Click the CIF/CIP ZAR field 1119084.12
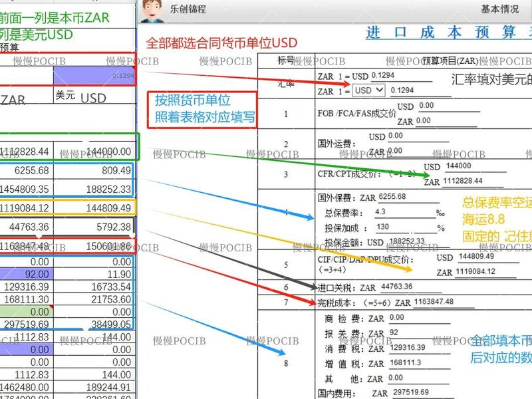The image size is (532, 399). (485, 272)
